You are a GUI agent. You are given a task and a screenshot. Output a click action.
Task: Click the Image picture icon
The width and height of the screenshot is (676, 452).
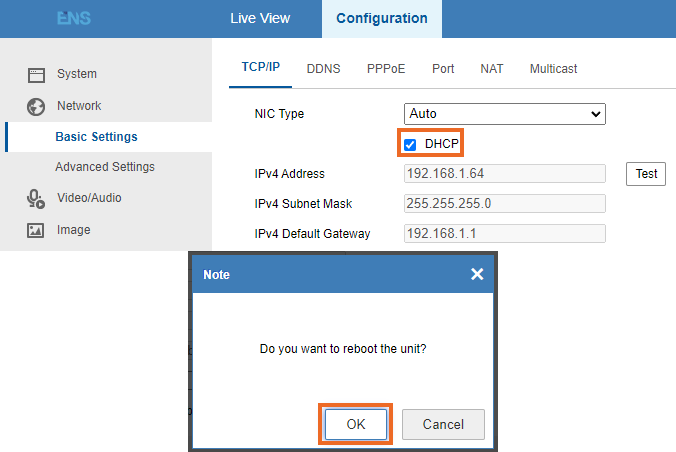36,230
